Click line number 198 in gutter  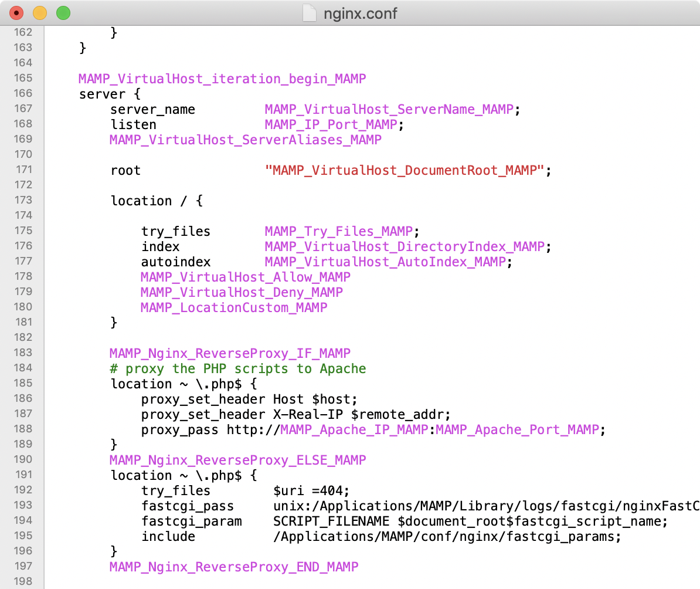23,581
